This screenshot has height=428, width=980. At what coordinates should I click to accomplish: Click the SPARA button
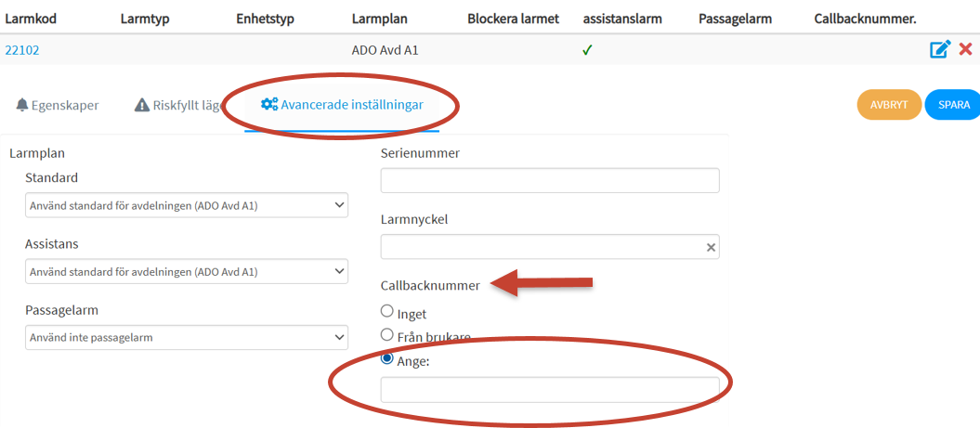(x=954, y=105)
